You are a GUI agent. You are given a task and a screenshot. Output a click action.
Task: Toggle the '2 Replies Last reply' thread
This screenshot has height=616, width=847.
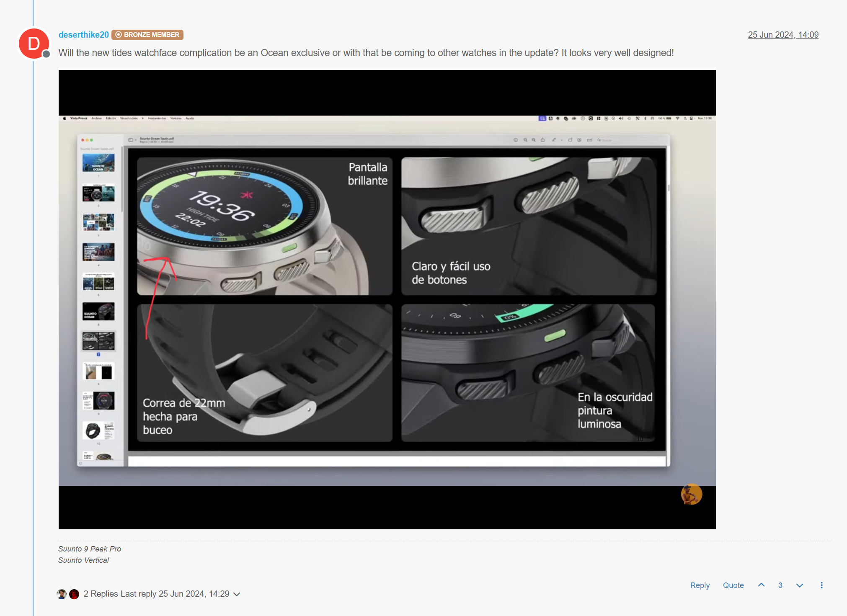click(x=156, y=594)
